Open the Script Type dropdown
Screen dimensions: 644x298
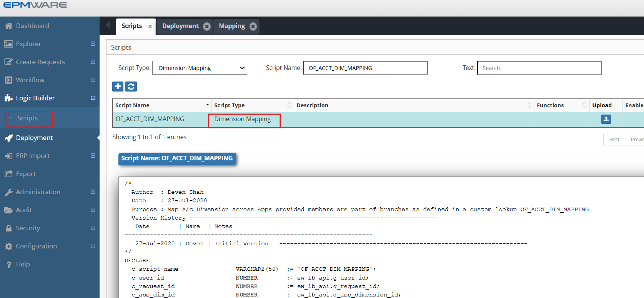(200, 68)
